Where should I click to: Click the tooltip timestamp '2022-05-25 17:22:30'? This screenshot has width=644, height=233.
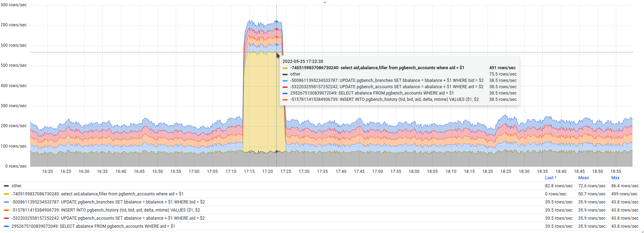[303, 62]
